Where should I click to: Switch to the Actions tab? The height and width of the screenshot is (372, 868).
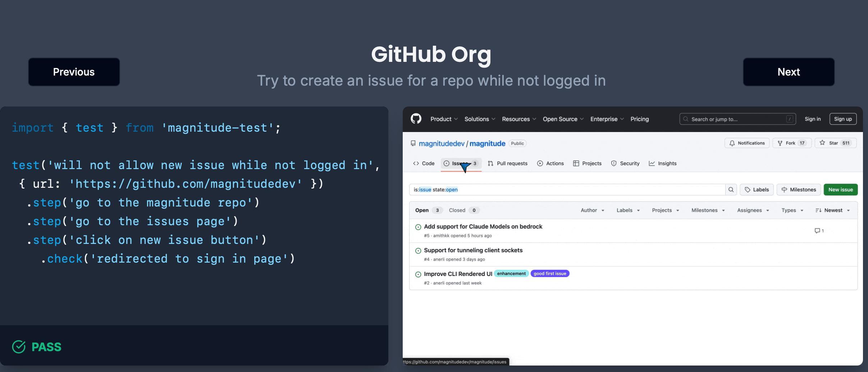click(x=551, y=163)
